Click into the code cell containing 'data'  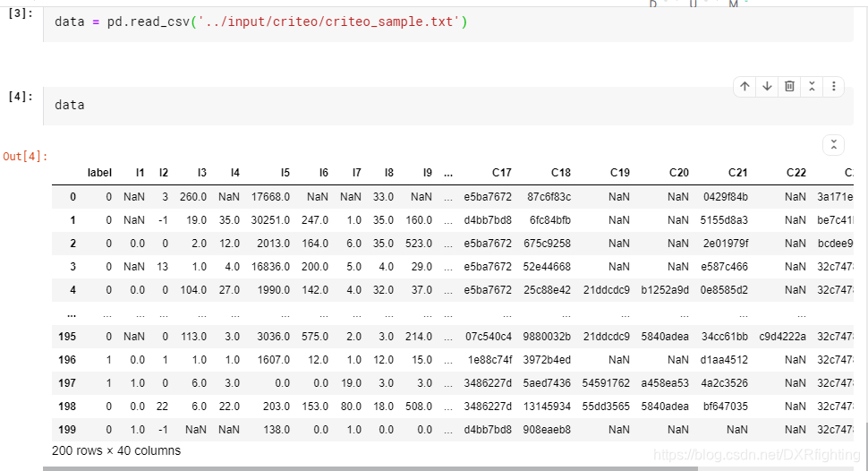(447, 106)
